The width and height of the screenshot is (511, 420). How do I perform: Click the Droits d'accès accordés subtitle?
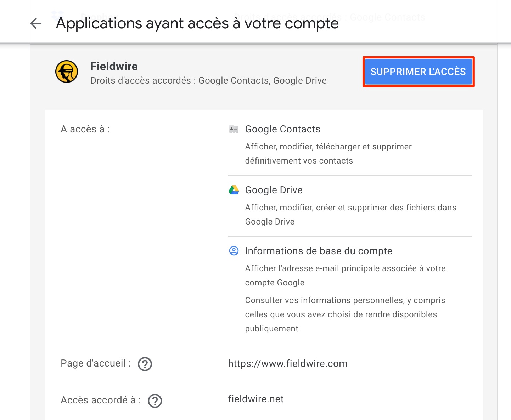click(x=209, y=81)
